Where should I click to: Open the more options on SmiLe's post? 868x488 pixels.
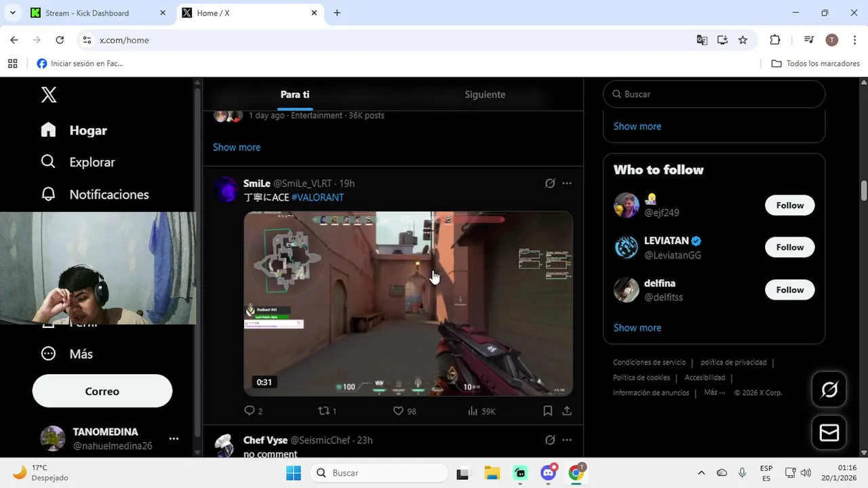point(567,183)
